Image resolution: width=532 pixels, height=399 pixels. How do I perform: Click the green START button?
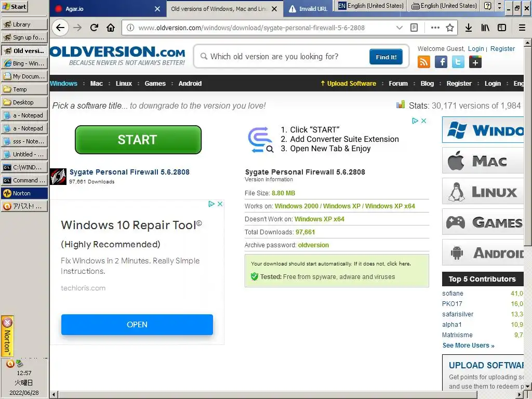click(138, 140)
